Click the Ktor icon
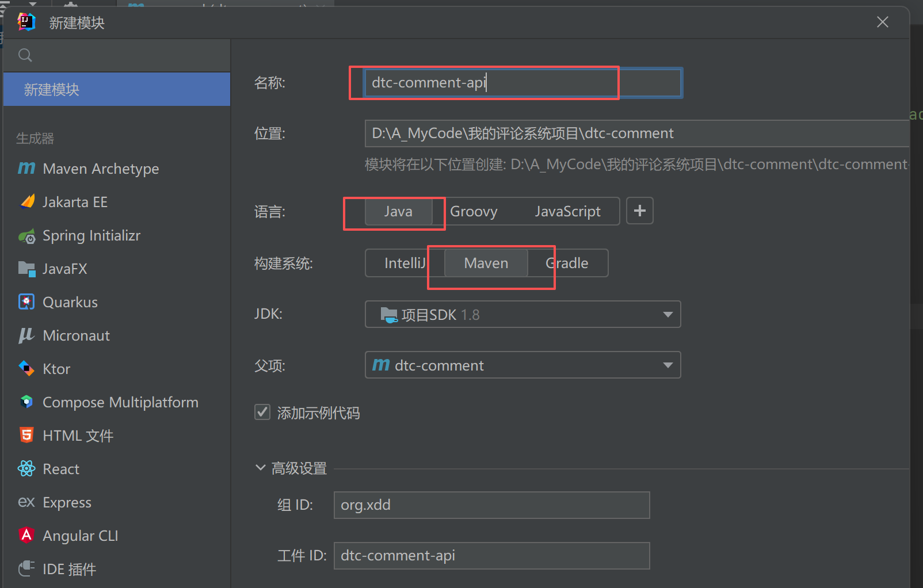This screenshot has height=588, width=923. (26, 368)
